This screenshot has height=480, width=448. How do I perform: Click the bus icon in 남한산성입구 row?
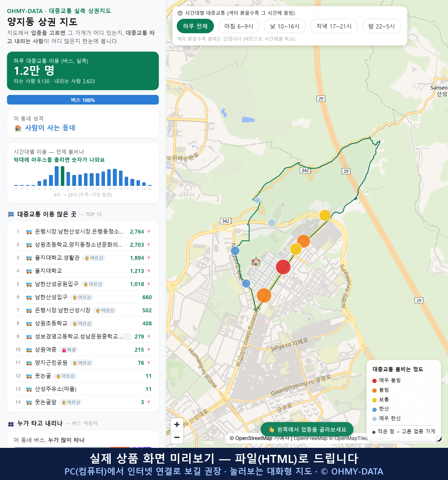(x=29, y=297)
